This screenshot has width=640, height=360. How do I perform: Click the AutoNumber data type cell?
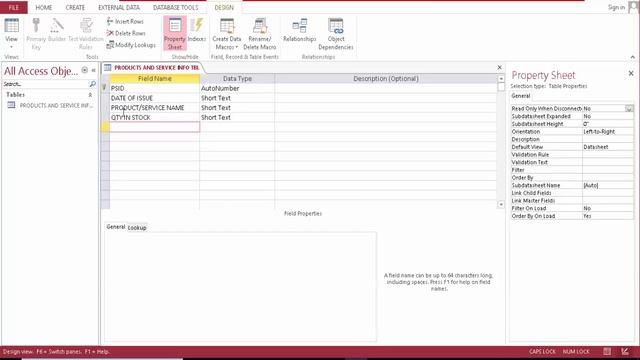point(237,88)
